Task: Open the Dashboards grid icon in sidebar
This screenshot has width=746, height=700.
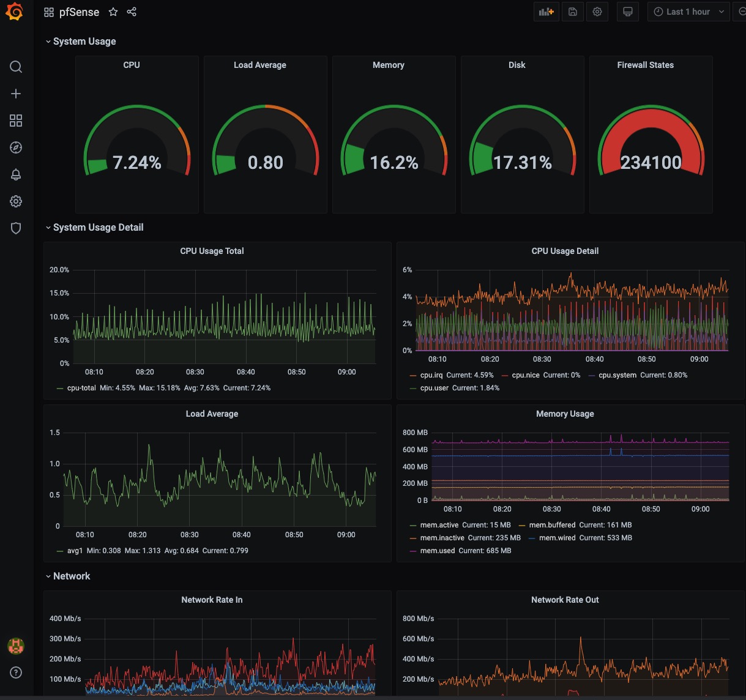Action: click(x=16, y=121)
